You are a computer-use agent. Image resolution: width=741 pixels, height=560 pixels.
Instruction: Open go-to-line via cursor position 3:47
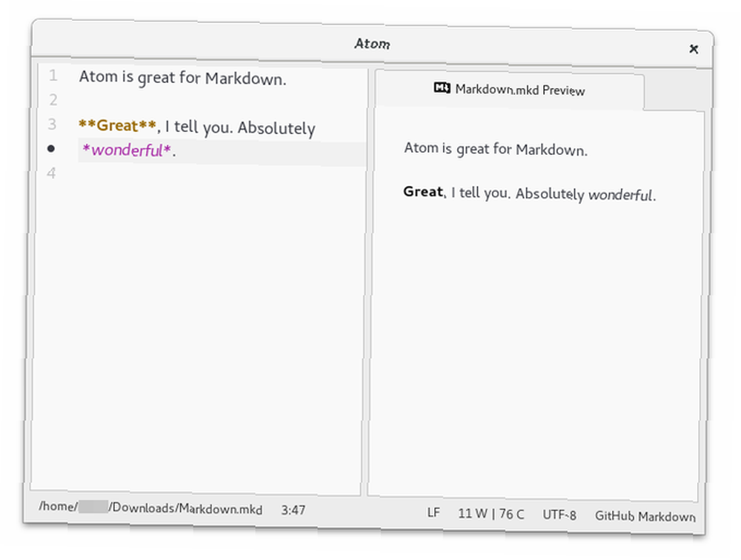tap(293, 510)
